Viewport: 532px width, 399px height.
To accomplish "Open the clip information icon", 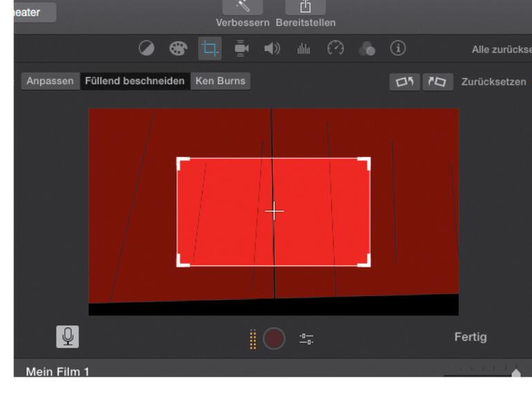I will tap(398, 48).
